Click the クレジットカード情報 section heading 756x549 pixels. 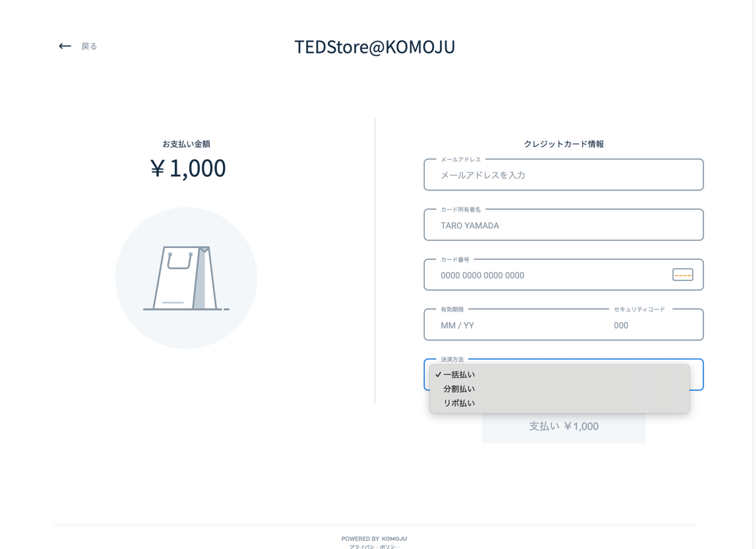coord(563,144)
